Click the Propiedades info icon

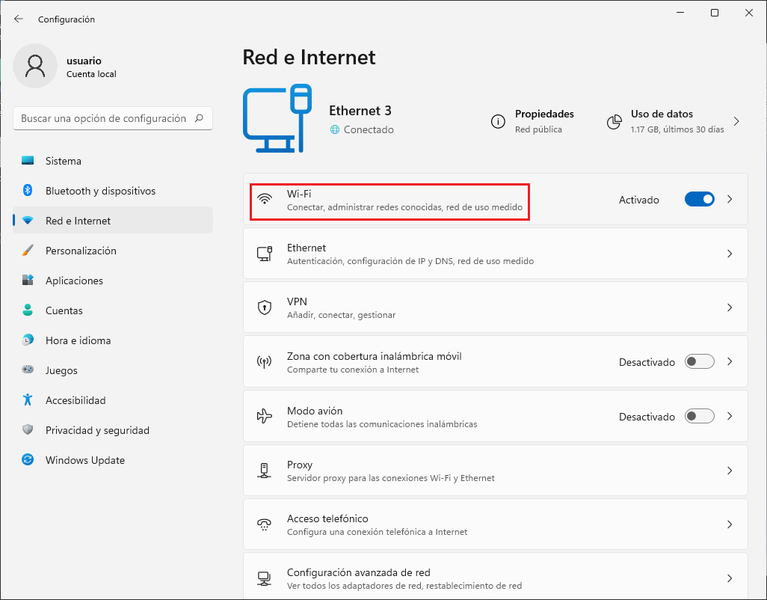(498, 121)
